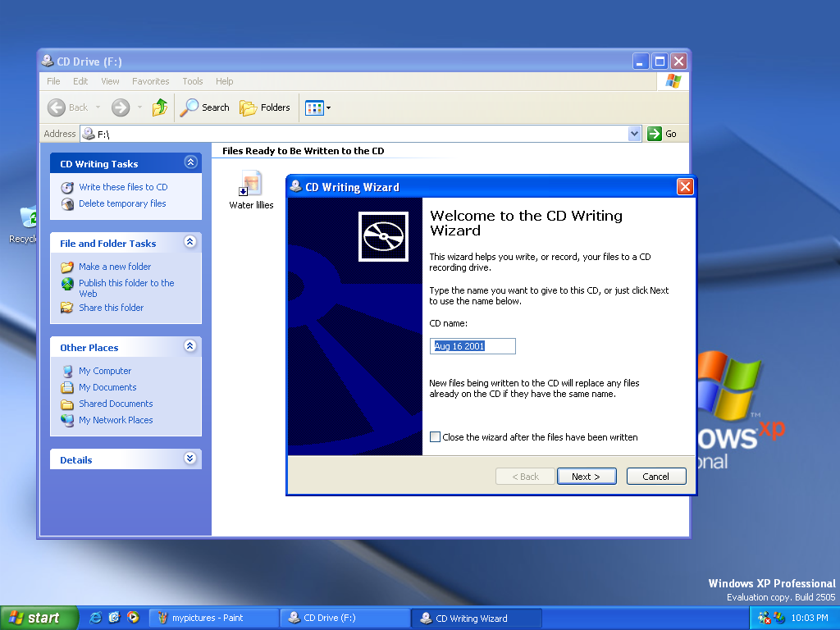Viewport: 840px width, 630px height.
Task: Go to Shared Documents link
Action: pyautogui.click(x=116, y=404)
